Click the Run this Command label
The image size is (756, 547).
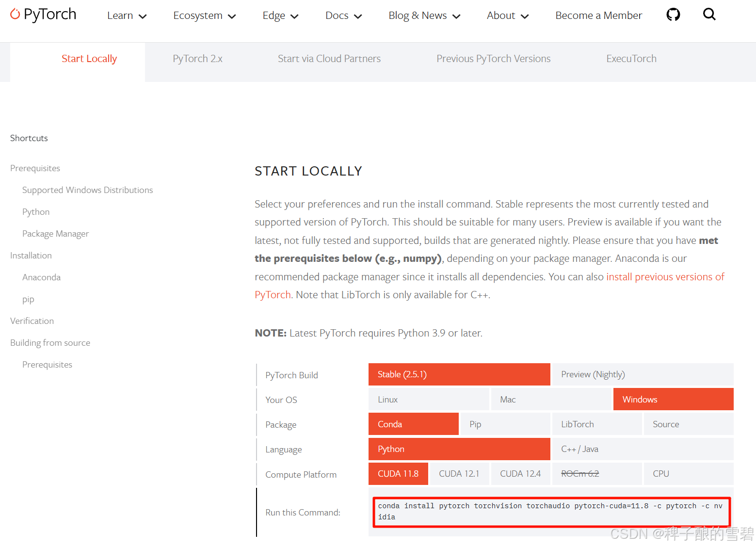pyautogui.click(x=303, y=513)
